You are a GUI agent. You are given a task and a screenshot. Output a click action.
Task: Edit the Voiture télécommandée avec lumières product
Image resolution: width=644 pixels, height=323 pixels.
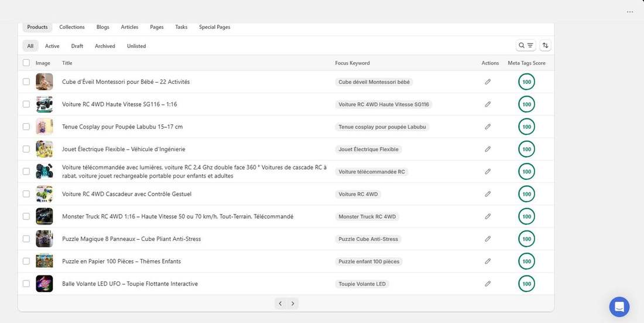tap(488, 172)
